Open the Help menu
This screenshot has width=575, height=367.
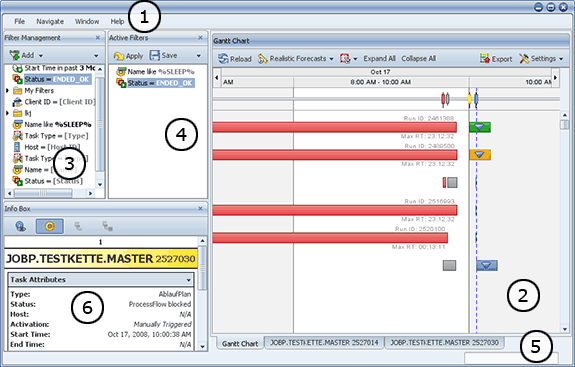pyautogui.click(x=117, y=22)
